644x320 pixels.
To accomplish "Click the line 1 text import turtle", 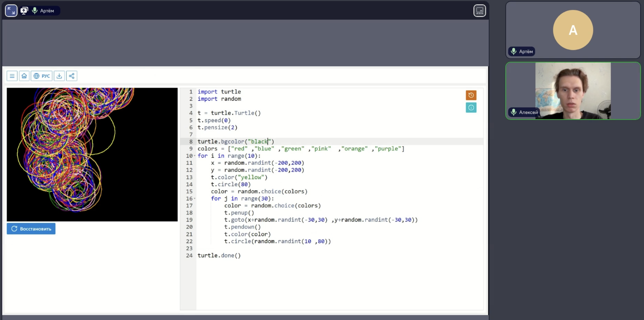I will [219, 92].
